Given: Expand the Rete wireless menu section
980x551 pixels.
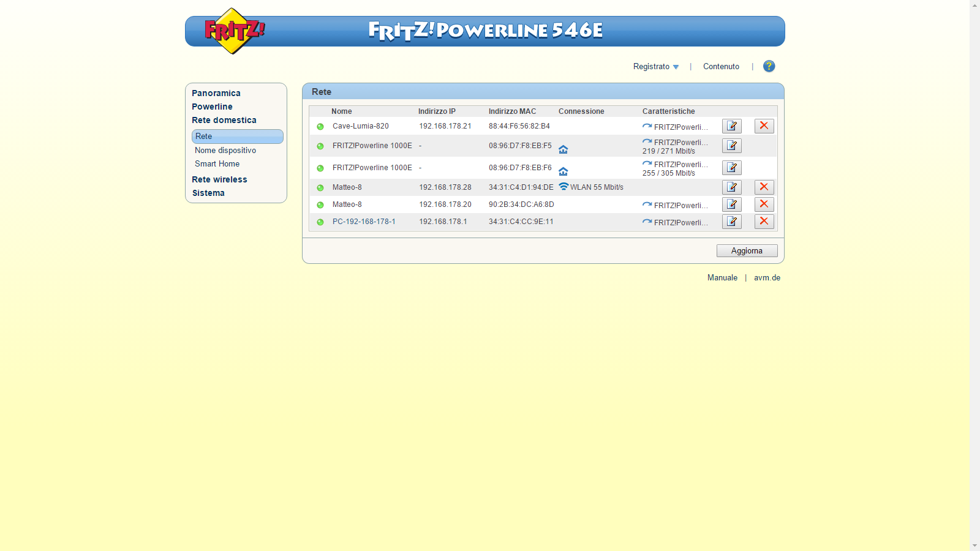Looking at the screenshot, I should [x=219, y=179].
